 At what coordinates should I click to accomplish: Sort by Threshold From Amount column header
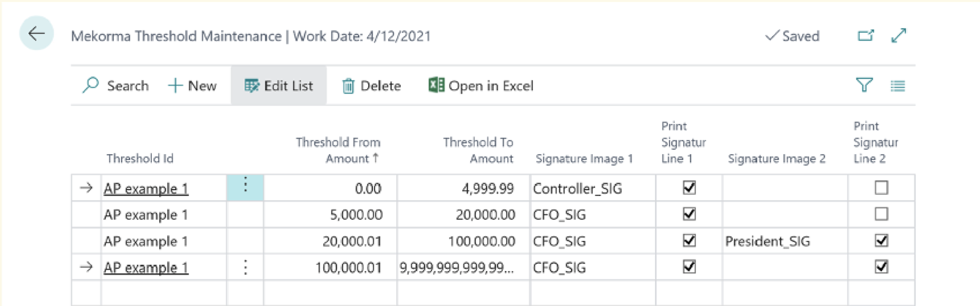(x=338, y=150)
